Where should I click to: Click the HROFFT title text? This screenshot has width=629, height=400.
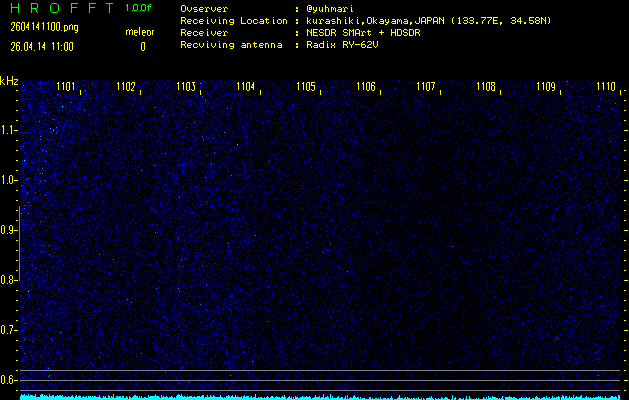pyautogui.click(x=58, y=8)
